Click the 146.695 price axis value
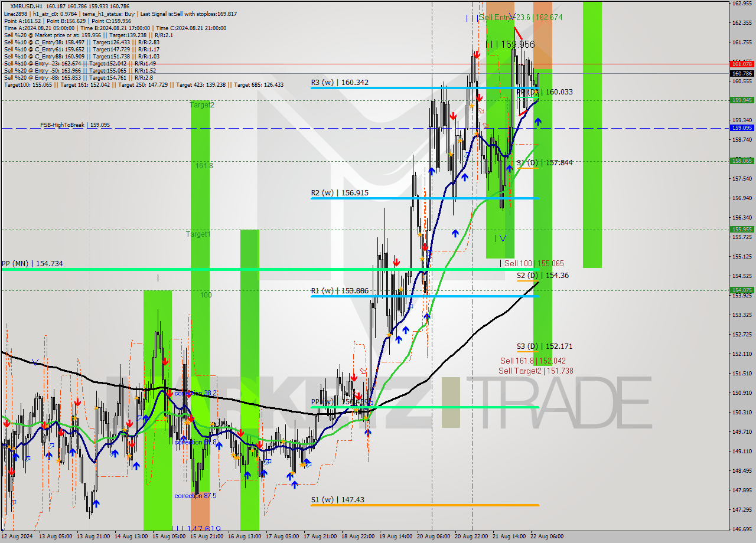This screenshot has width=756, height=543. (741, 529)
